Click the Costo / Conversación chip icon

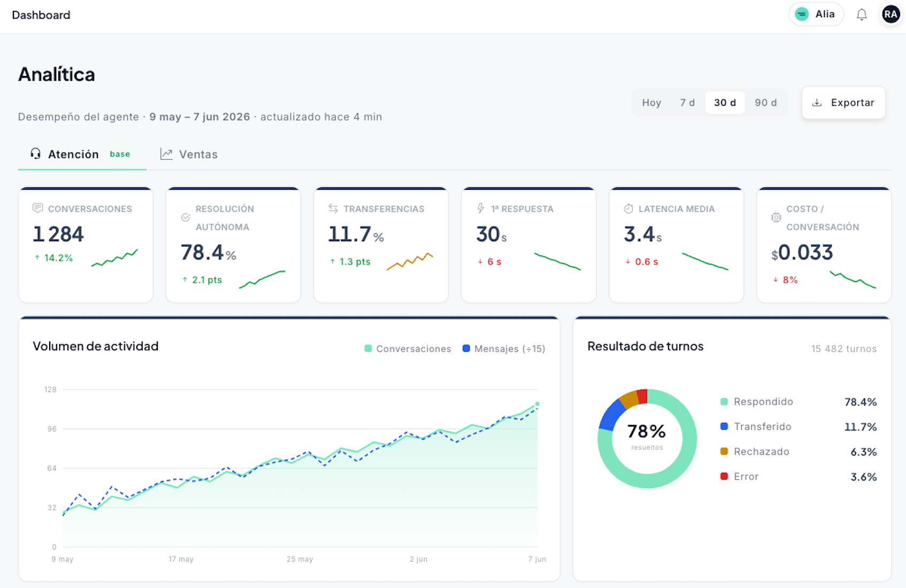click(776, 218)
